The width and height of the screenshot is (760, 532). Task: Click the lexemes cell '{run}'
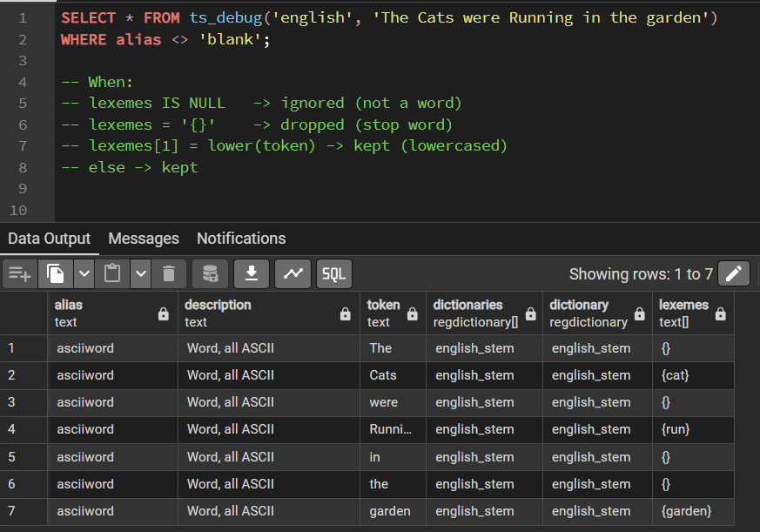pyautogui.click(x=693, y=429)
